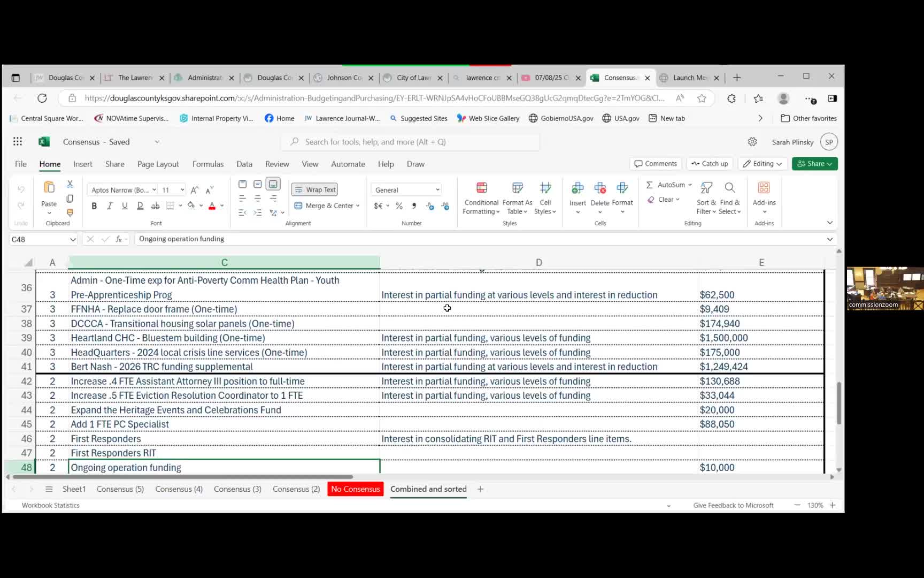Switch to the No Consensus sheet tab
Screen dimensions: 924x578
356,489
